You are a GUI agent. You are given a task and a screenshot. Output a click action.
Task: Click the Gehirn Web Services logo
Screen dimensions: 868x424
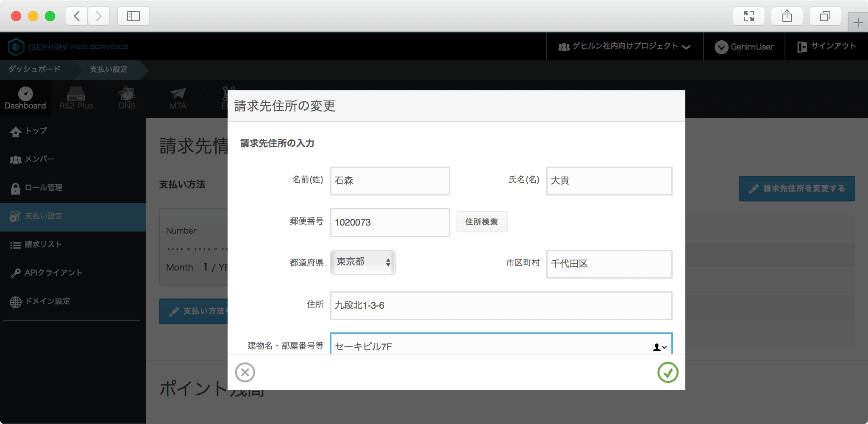point(68,47)
